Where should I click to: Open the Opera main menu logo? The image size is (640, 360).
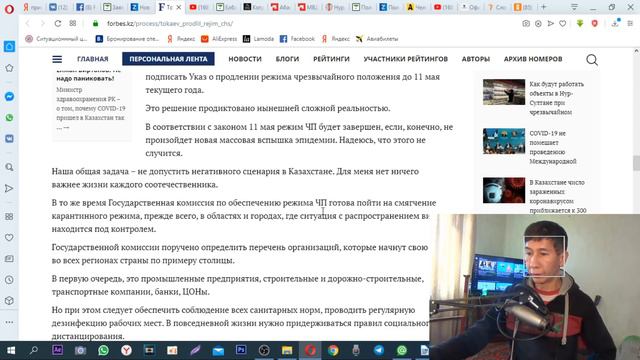(9, 9)
